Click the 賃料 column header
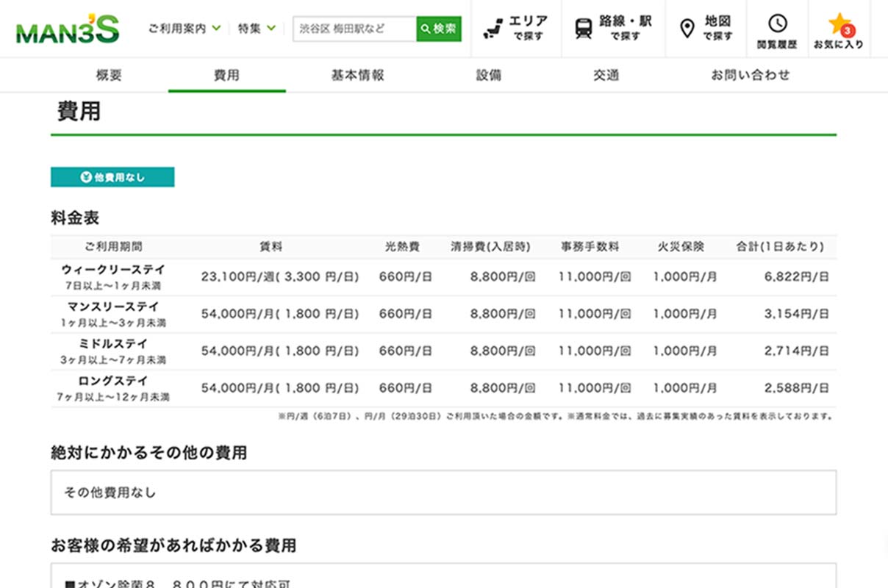The width and height of the screenshot is (888, 588). (x=271, y=247)
